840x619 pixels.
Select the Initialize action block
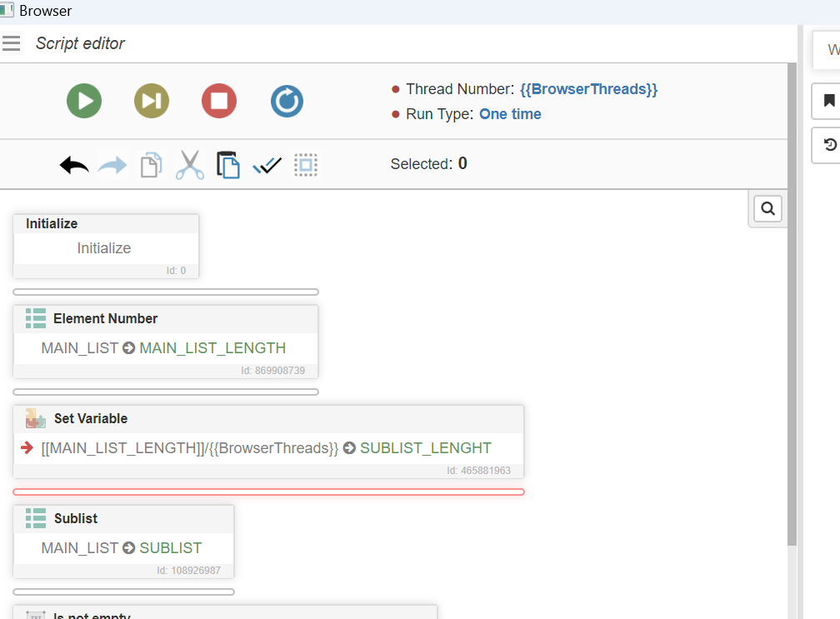105,247
